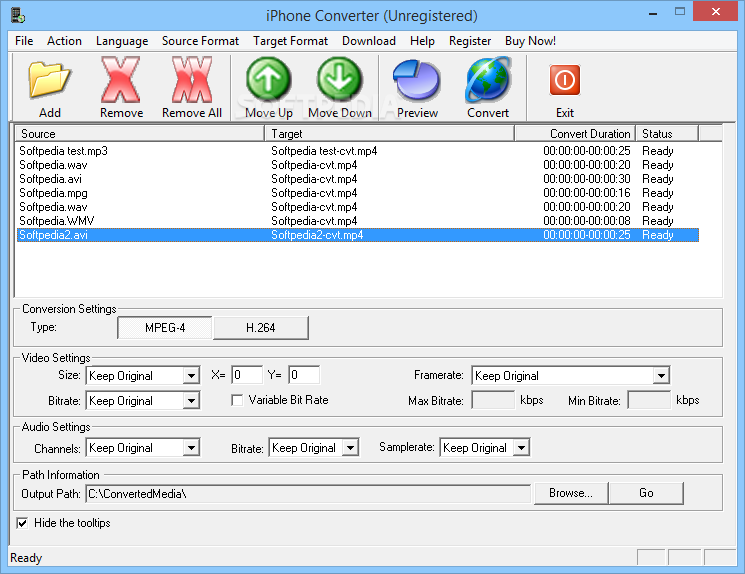This screenshot has width=745, height=574.
Task: Uncheck Hide the tooltips
Action: (x=22, y=523)
